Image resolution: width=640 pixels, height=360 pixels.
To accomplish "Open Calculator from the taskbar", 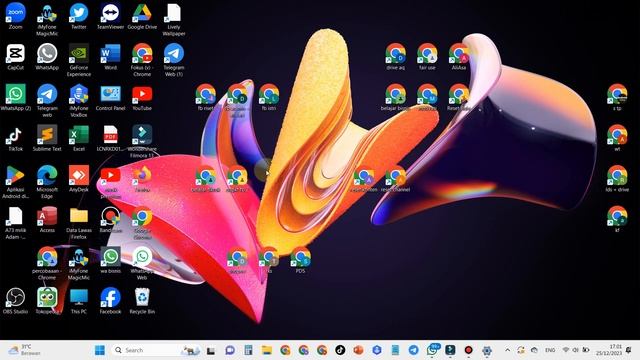I will pos(248,350).
